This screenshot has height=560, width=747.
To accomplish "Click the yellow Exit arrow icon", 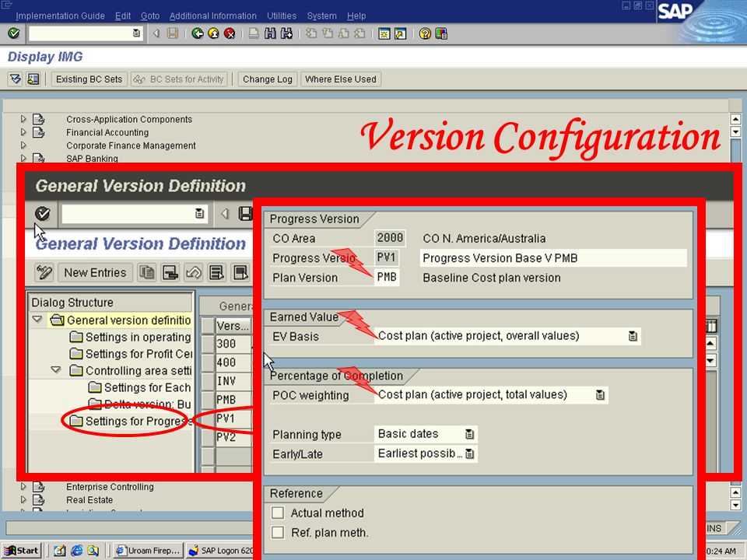I will (x=213, y=33).
